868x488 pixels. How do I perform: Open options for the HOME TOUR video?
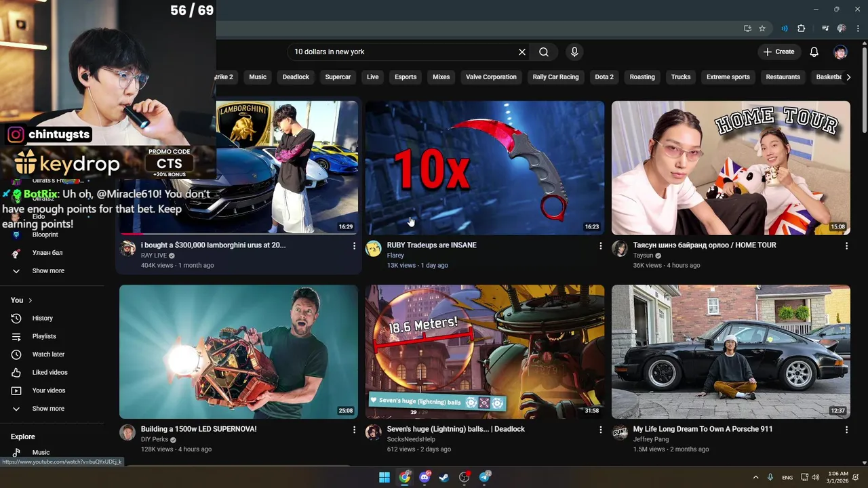[x=846, y=246]
